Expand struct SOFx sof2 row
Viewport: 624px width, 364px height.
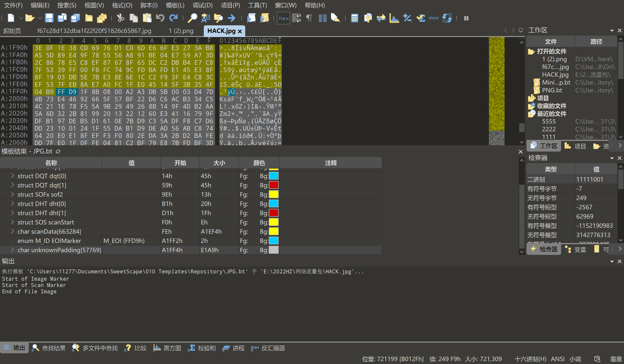[12, 194]
